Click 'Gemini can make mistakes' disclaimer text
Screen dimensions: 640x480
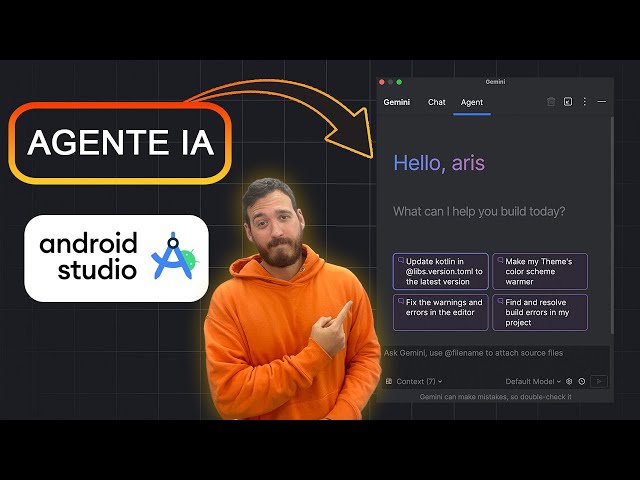[495, 397]
